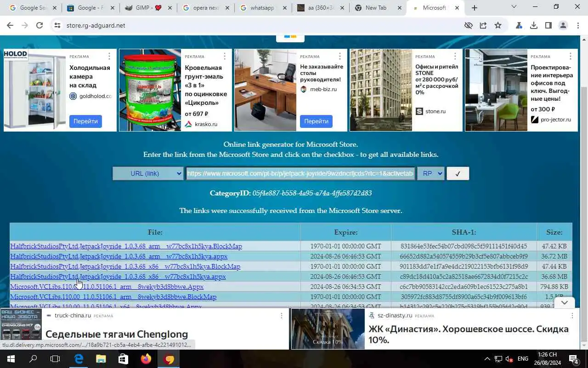Open options menu of the Холодильная камера ad
The image size is (588, 368).
(x=109, y=56)
